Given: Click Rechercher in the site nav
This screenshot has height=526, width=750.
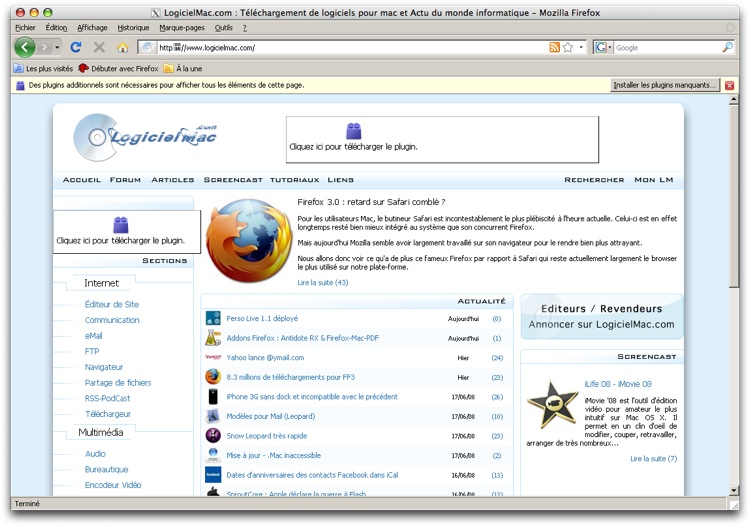Looking at the screenshot, I should (594, 180).
